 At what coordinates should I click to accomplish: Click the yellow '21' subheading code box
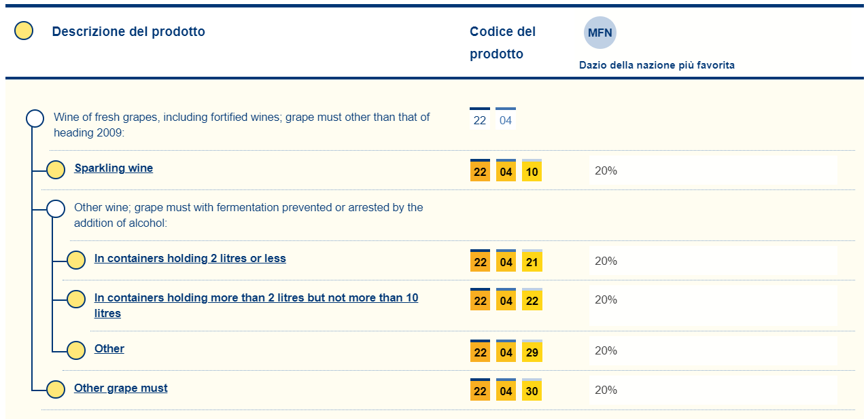pyautogui.click(x=532, y=262)
